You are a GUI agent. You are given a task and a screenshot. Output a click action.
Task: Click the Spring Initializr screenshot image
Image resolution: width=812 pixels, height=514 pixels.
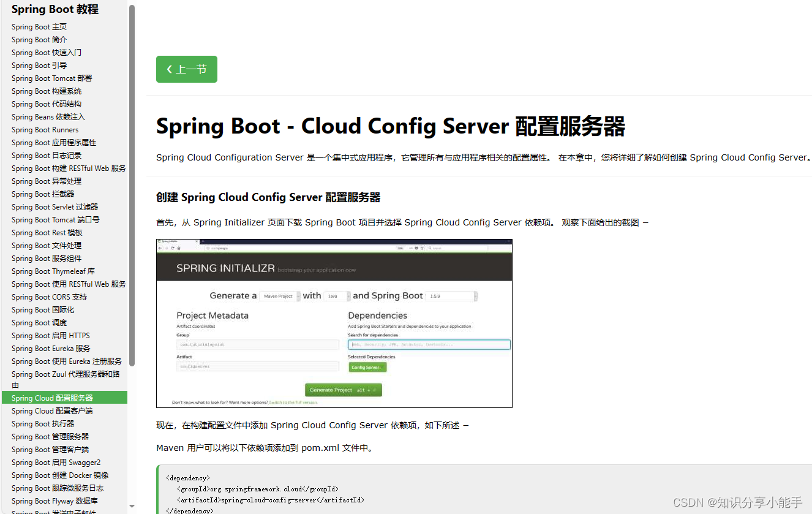coord(334,323)
